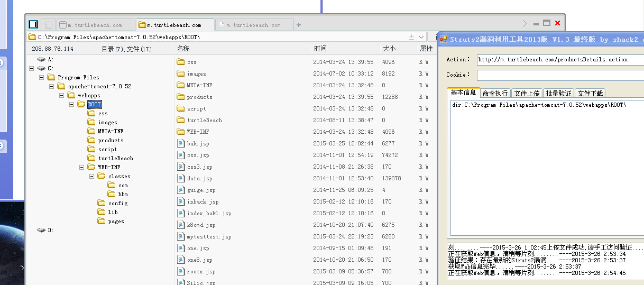Viewport: 644px width, 285px height.
Task: Click the plus-minus icon in the address bar
Action: 412,37
